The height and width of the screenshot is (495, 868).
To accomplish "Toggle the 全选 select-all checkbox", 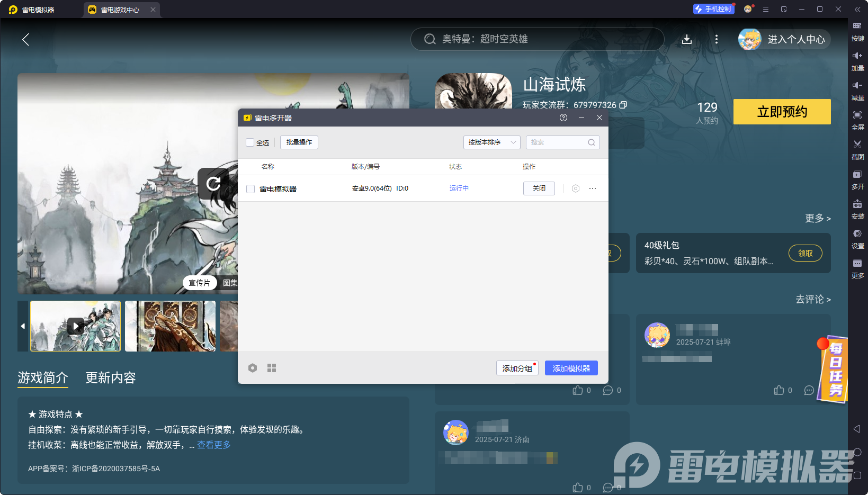I will [x=250, y=142].
